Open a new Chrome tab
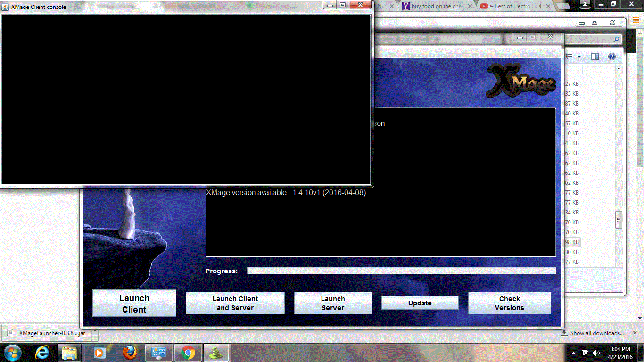 pyautogui.click(x=562, y=6)
